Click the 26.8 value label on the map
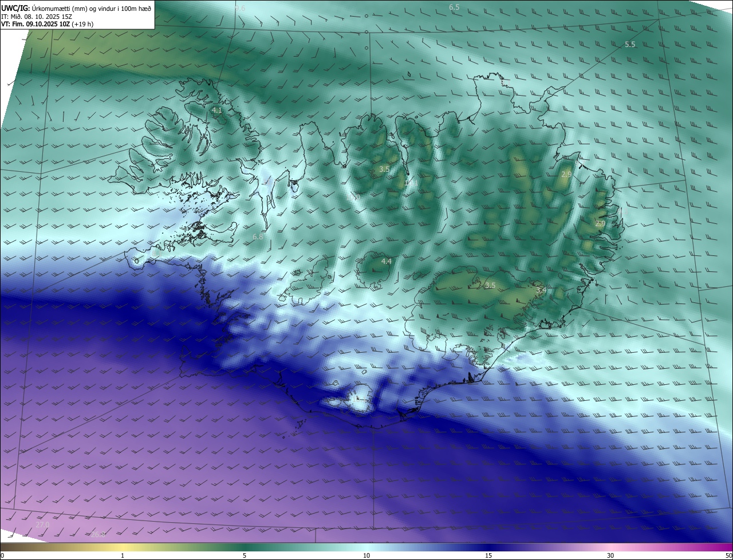 coord(98,534)
